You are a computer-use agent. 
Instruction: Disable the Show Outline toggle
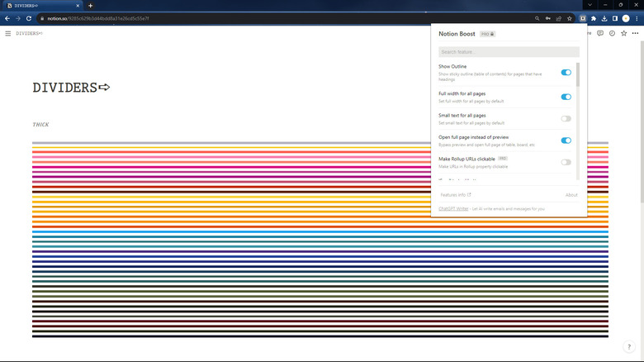coord(566,73)
